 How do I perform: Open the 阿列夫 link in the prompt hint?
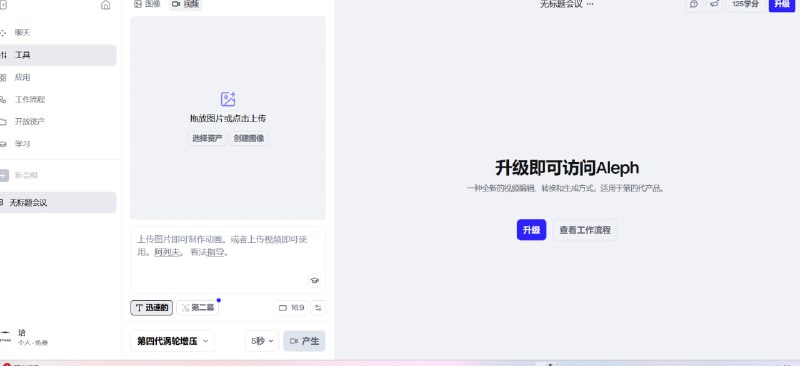(167, 252)
